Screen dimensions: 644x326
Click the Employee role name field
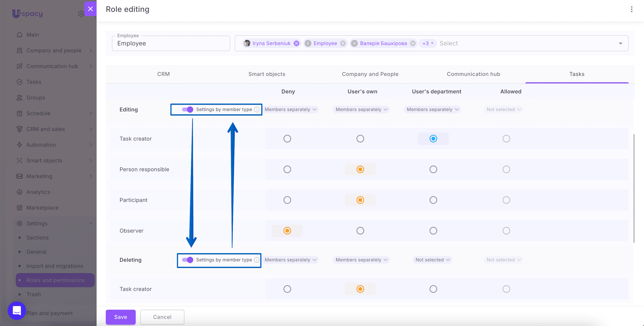coord(171,43)
